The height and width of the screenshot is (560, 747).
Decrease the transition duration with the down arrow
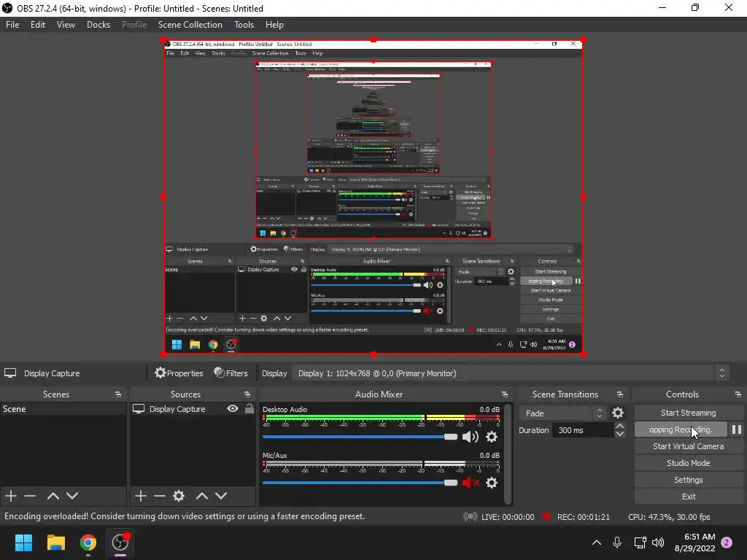click(x=620, y=434)
